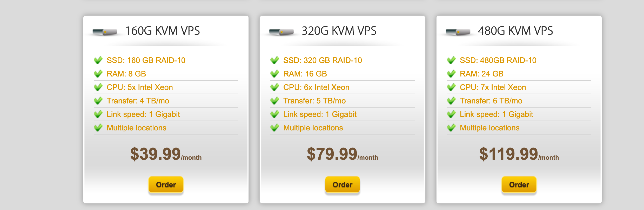
Task: Click the checkmark next to CPU: 7x Intel Xeon
Action: pos(451,87)
